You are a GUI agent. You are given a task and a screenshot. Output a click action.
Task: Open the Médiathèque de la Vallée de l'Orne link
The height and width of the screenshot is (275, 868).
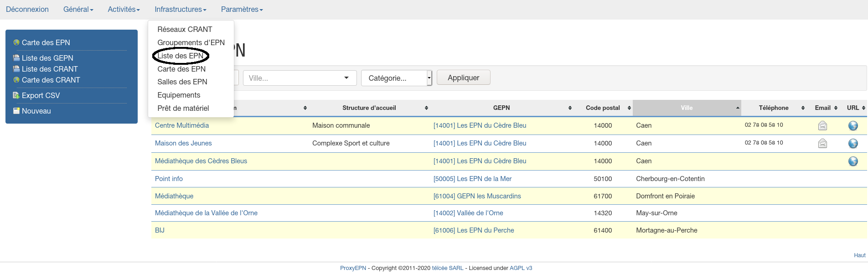point(206,213)
